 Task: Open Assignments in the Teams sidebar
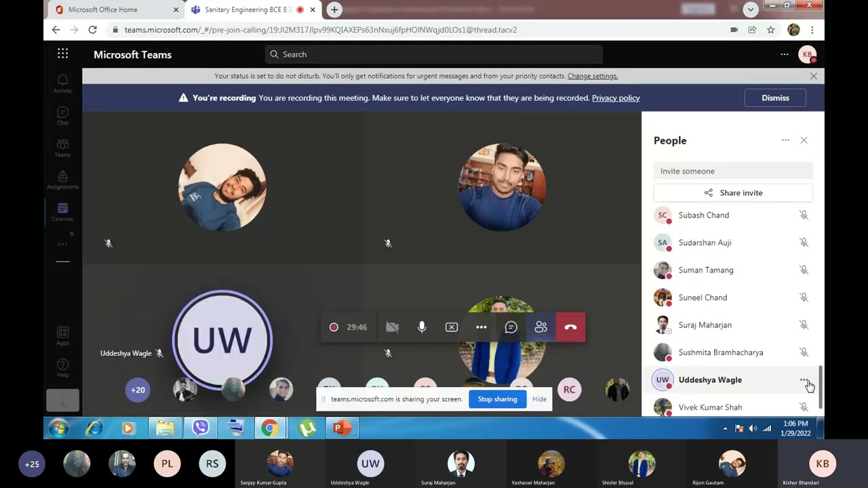pos(62,180)
